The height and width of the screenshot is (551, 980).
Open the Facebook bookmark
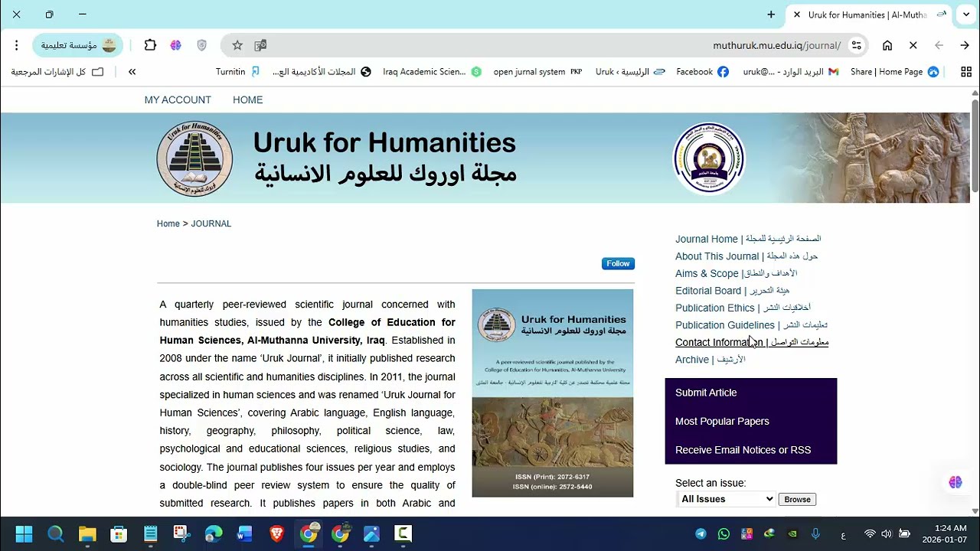click(x=702, y=72)
